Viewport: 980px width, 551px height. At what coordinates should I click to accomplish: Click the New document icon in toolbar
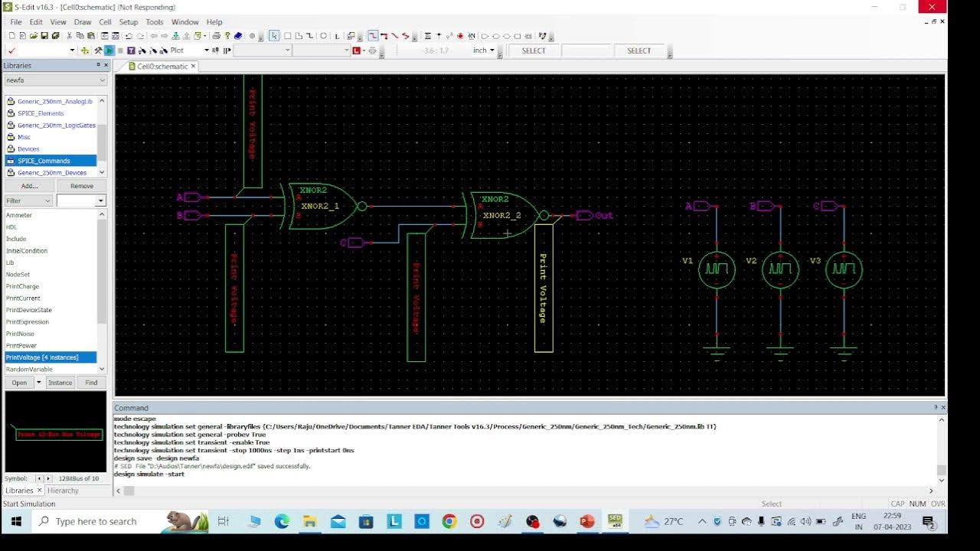coord(11,36)
